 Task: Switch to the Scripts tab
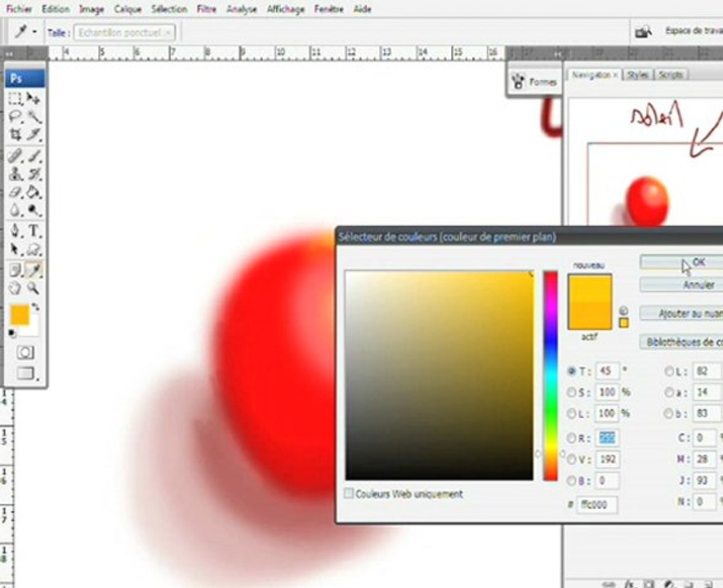click(671, 74)
